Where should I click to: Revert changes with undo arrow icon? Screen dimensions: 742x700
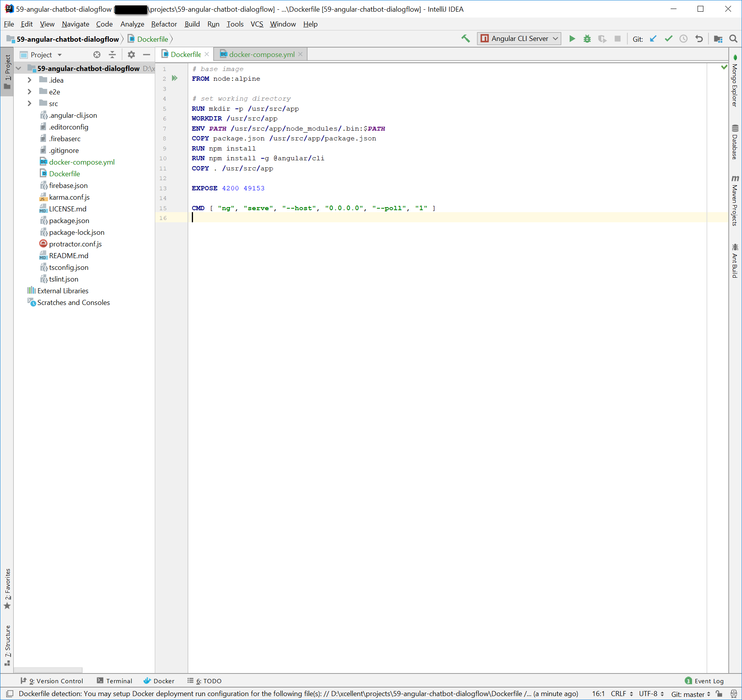[x=699, y=39]
